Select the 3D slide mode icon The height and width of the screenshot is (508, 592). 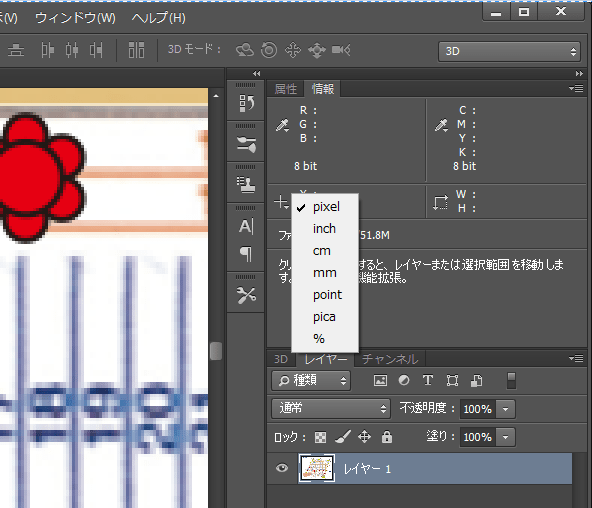pyautogui.click(x=317, y=50)
